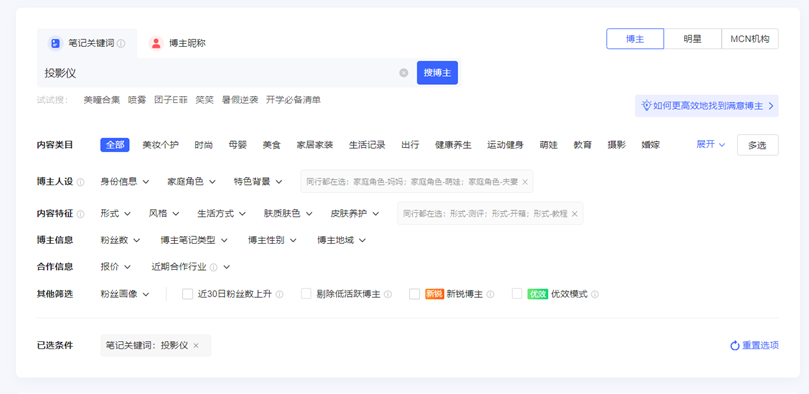The image size is (809, 394).
Task: Click info icon after 优效模式
Action: (595, 294)
